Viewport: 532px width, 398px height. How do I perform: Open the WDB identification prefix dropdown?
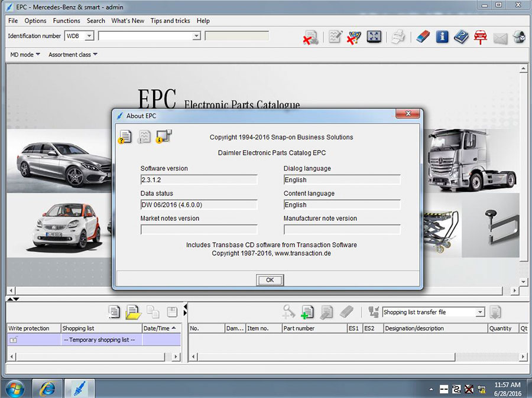[89, 35]
